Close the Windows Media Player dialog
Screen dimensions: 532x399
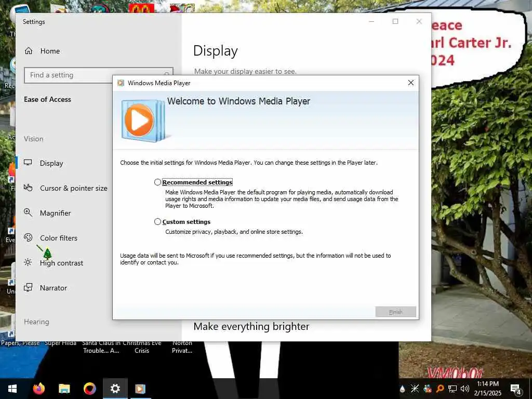tap(411, 83)
